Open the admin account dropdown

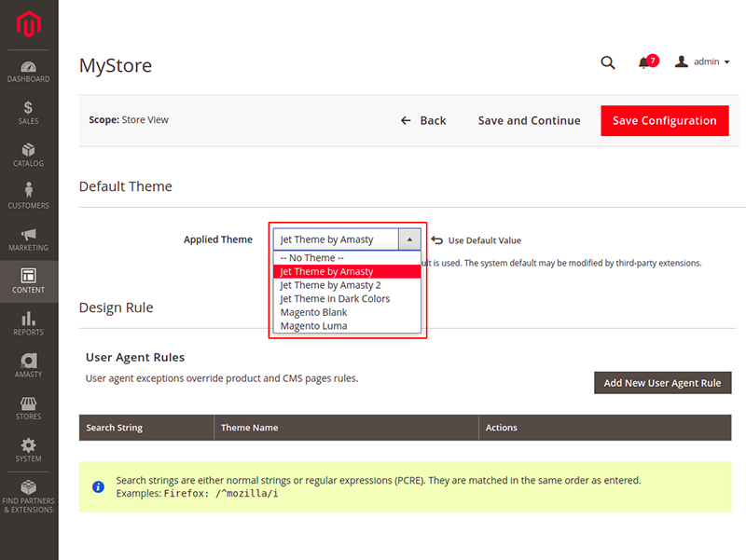pos(702,61)
